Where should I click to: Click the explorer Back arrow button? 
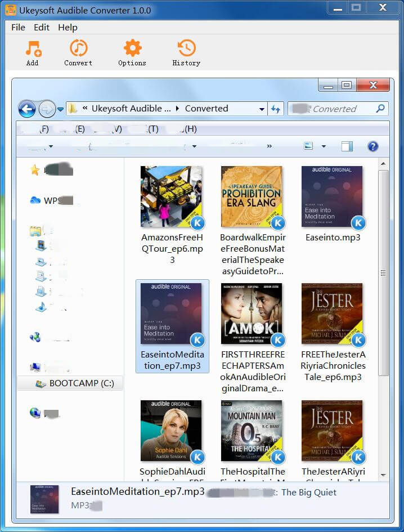[27, 109]
